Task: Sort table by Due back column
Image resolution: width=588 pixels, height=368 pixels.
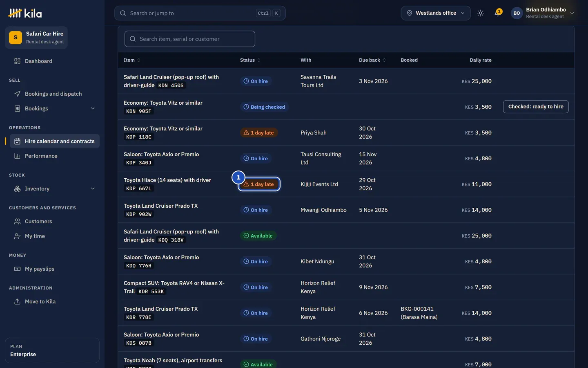Action: (x=372, y=60)
